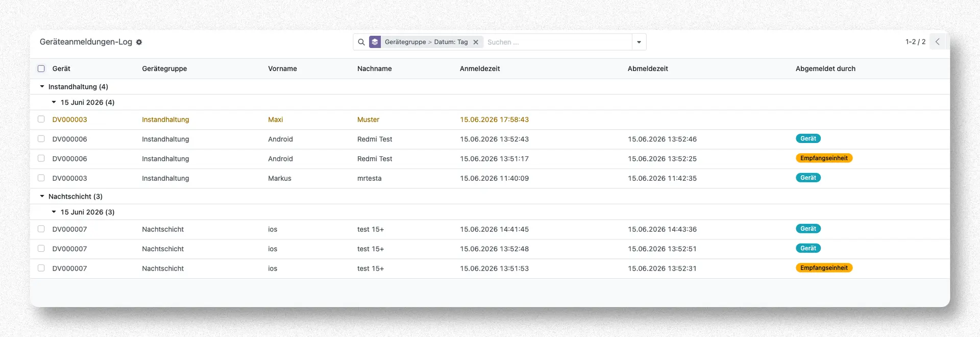Click the Empfangseinheit badge in the 13:52:25 row
The height and width of the screenshot is (337, 980).
click(824, 158)
